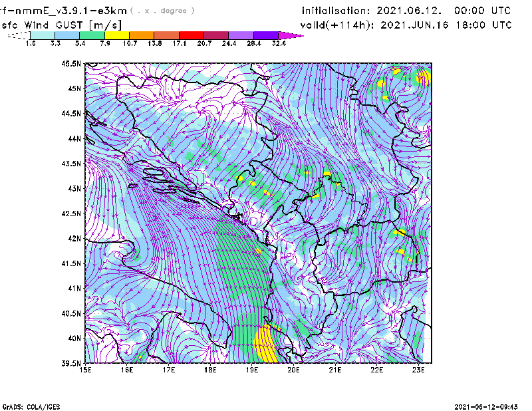The height and width of the screenshot is (411, 532).
Task: Click the 44.5N latitude label
Action: tap(72, 113)
